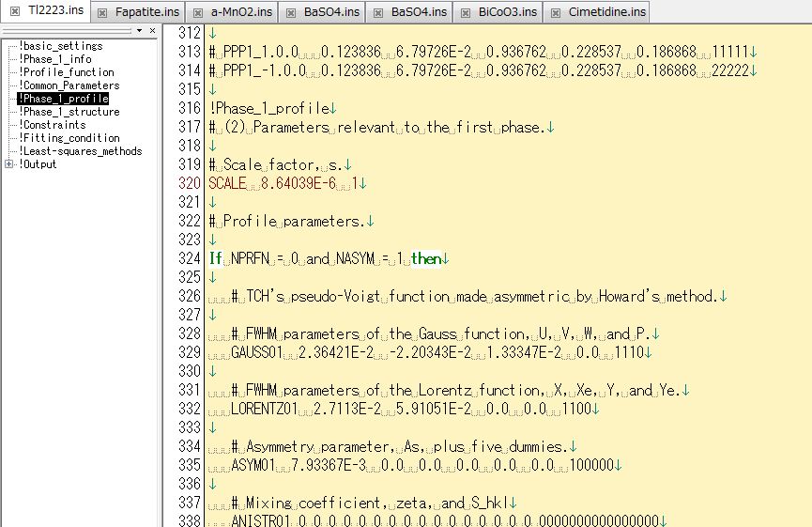Screen dimensions: 812x527
Task: Close the a-MnO2.ins tab via its x icon
Action: pos(197,12)
